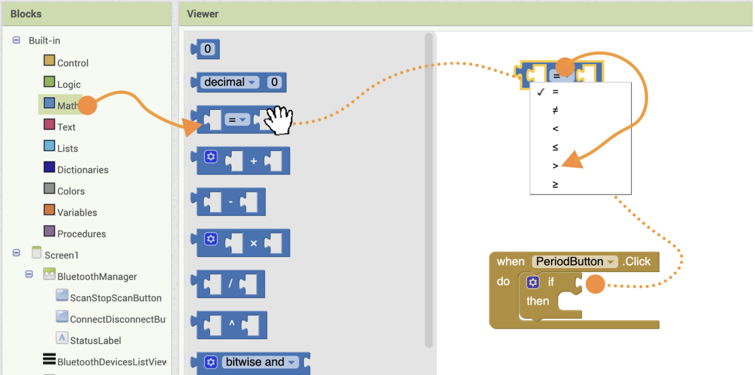The width and height of the screenshot is (755, 375).
Task: Choose the checked = option in the menu
Action: coord(580,92)
